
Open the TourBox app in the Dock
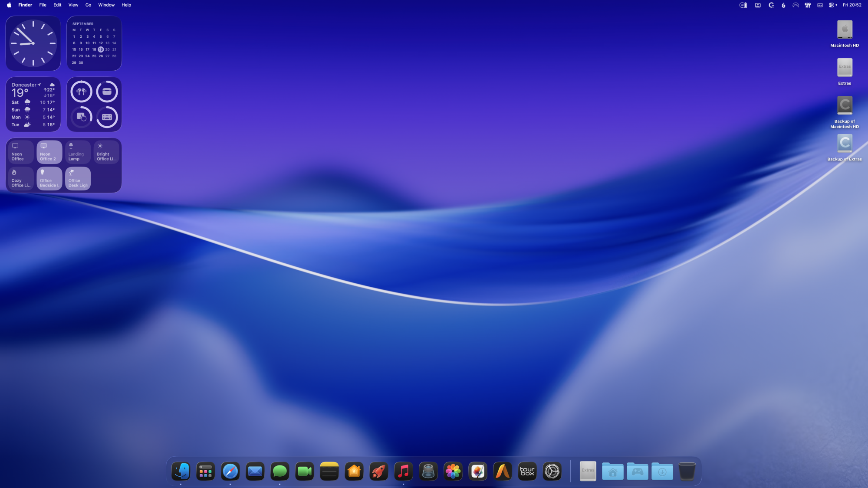pyautogui.click(x=527, y=471)
